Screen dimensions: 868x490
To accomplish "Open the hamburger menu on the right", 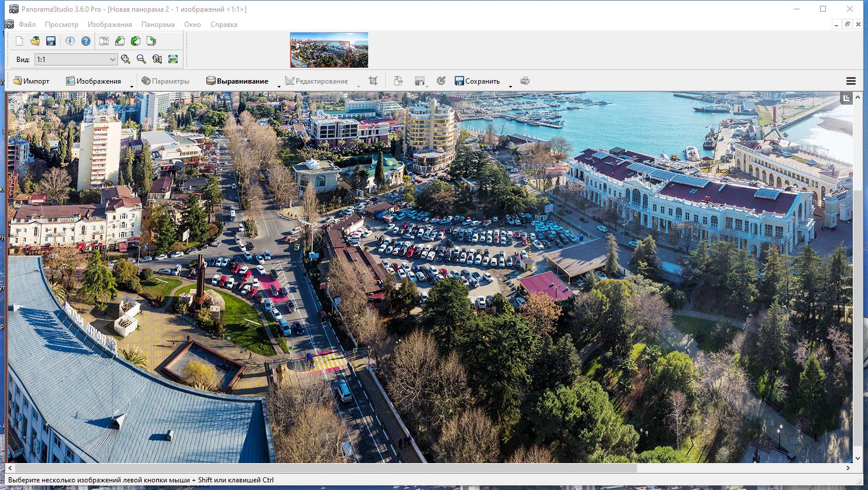I will coord(851,81).
